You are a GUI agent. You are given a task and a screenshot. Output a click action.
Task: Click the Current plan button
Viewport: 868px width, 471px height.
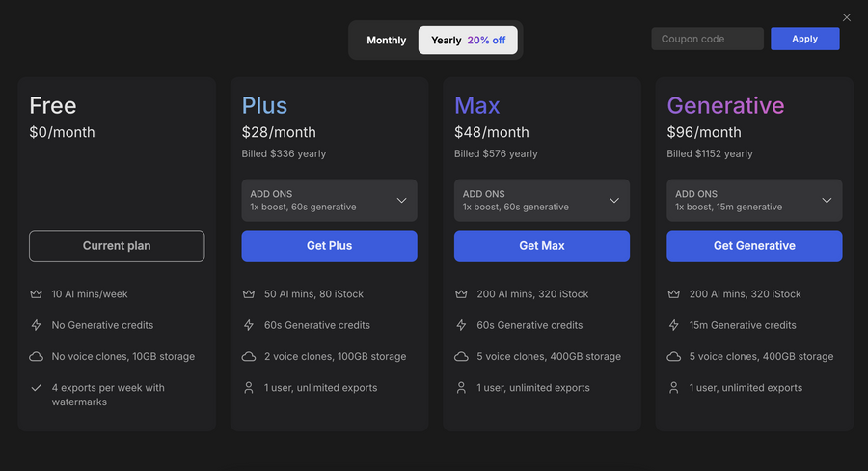point(117,246)
